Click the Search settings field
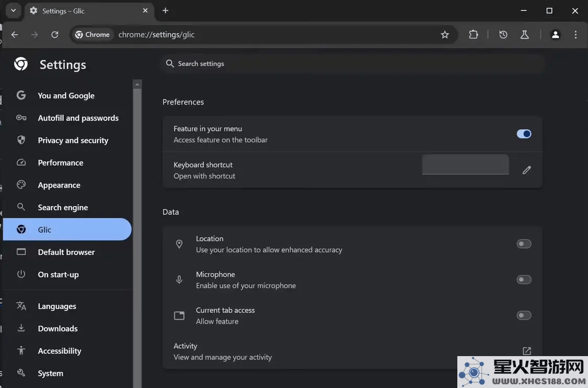 (352, 63)
